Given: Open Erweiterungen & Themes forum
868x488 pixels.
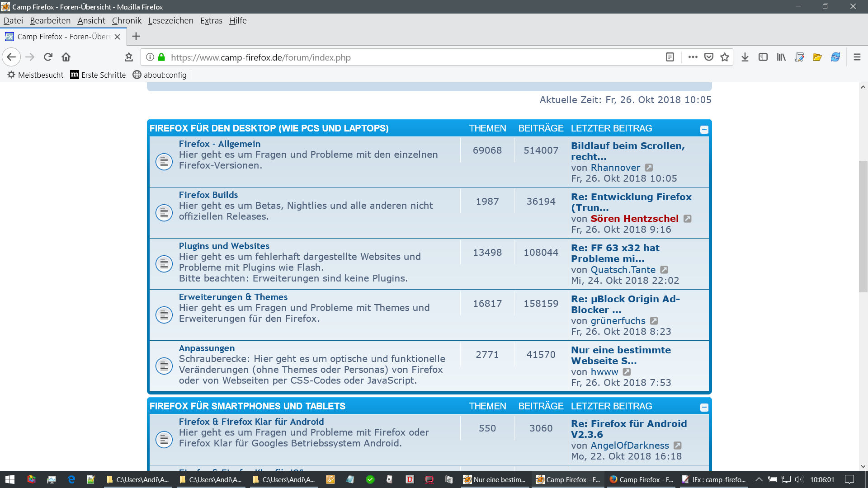Looking at the screenshot, I should [233, 297].
